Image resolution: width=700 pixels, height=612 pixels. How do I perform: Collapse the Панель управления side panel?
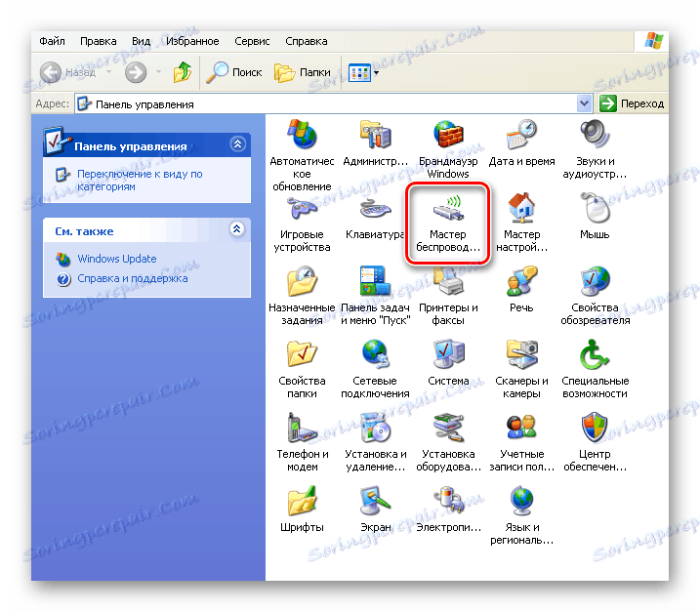(x=237, y=143)
